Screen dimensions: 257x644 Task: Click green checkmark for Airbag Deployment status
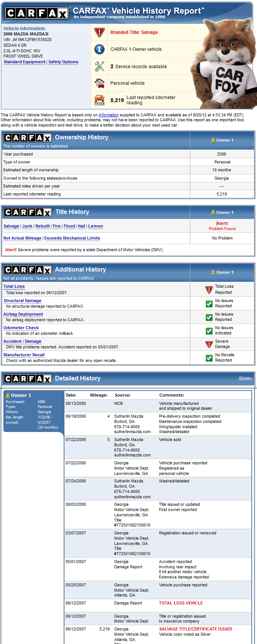209,317
